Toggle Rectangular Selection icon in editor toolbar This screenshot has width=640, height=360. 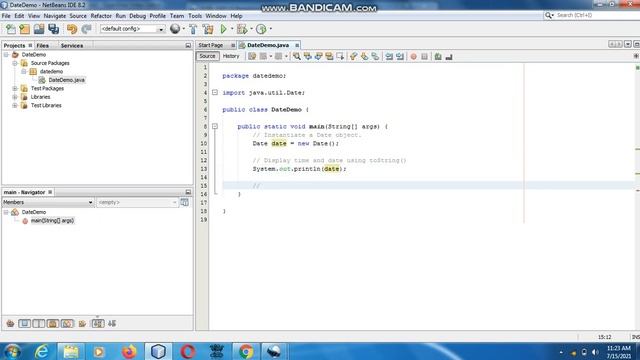pyautogui.click(x=340, y=56)
